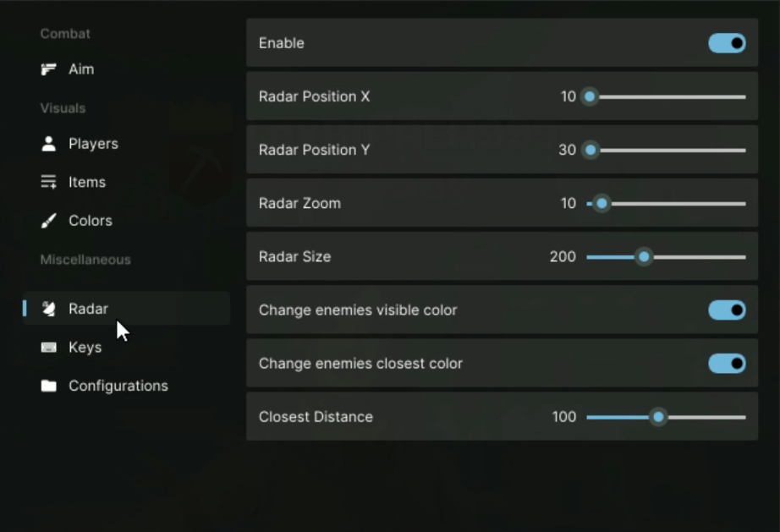
Task: Click the satellite icon beside Radar
Action: [49, 309]
